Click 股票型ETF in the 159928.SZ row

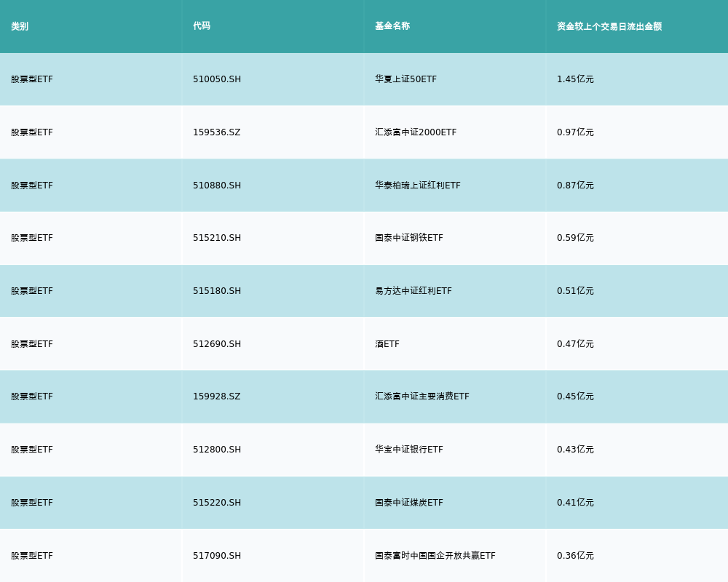coord(32,396)
